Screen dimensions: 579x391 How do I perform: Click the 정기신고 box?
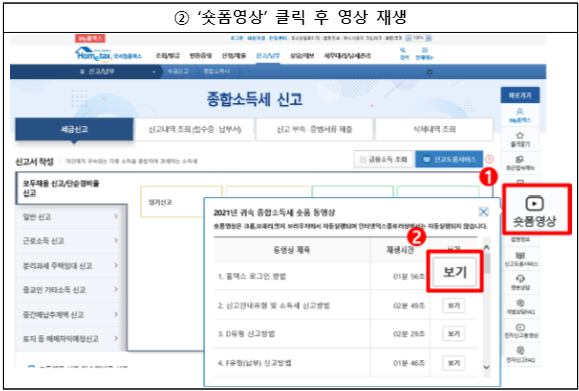point(172,202)
